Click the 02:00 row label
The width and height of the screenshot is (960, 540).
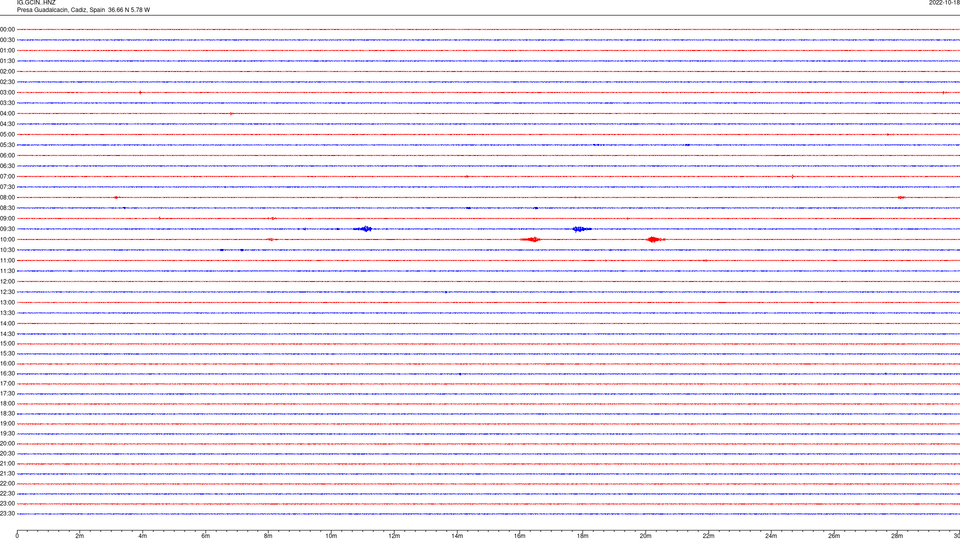tap(7, 72)
